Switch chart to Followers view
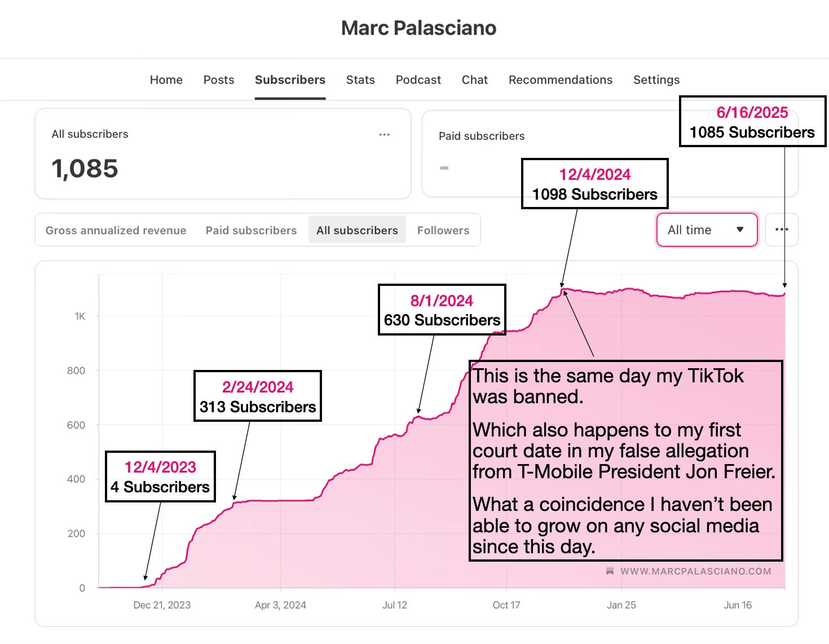The width and height of the screenshot is (829, 644). (443, 230)
